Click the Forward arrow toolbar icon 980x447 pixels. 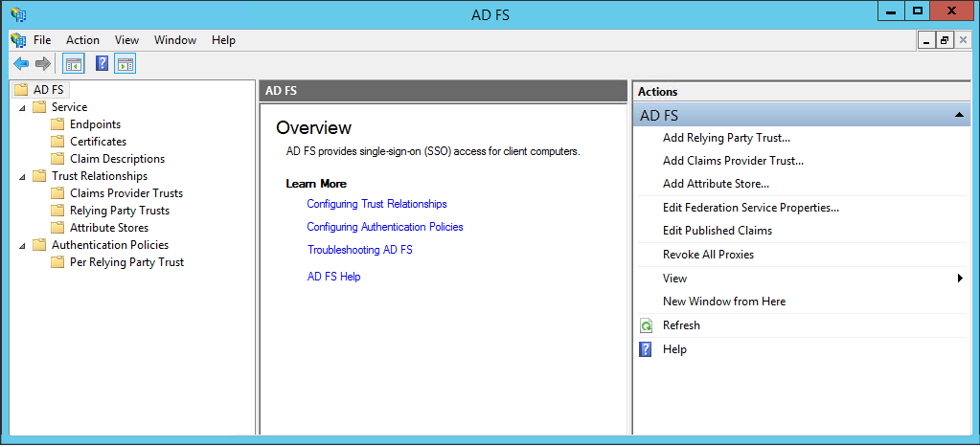[x=42, y=64]
